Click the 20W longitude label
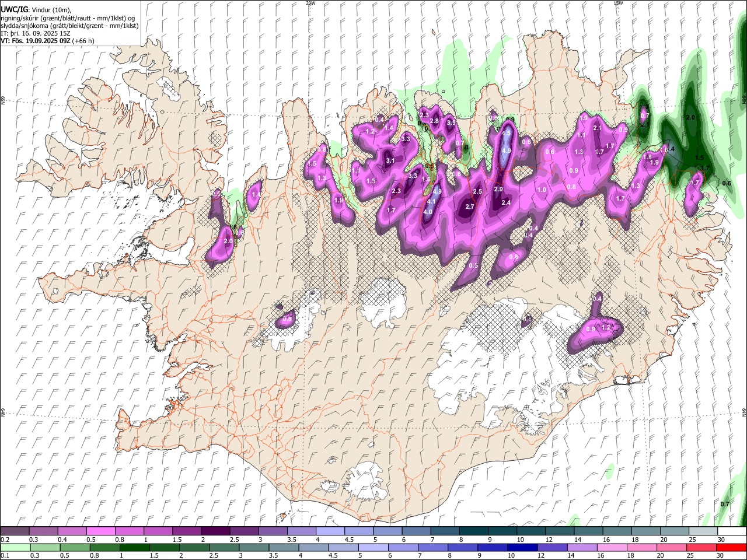747x560 pixels. (310, 3)
